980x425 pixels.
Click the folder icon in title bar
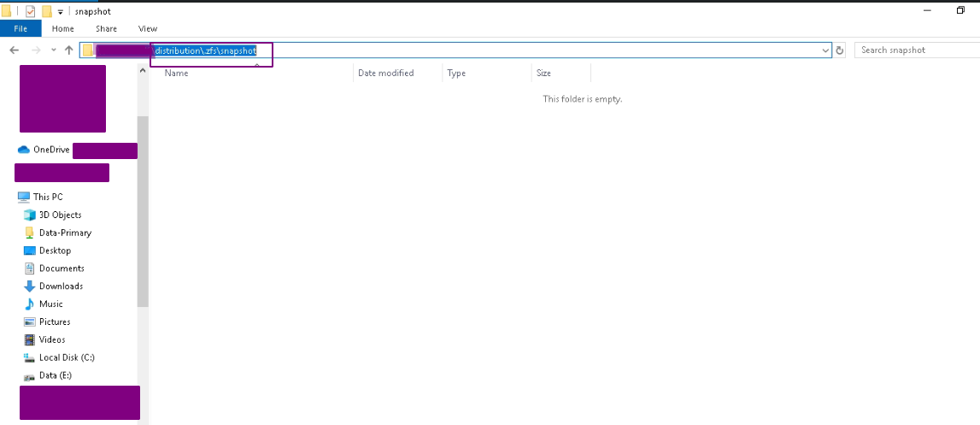6,11
